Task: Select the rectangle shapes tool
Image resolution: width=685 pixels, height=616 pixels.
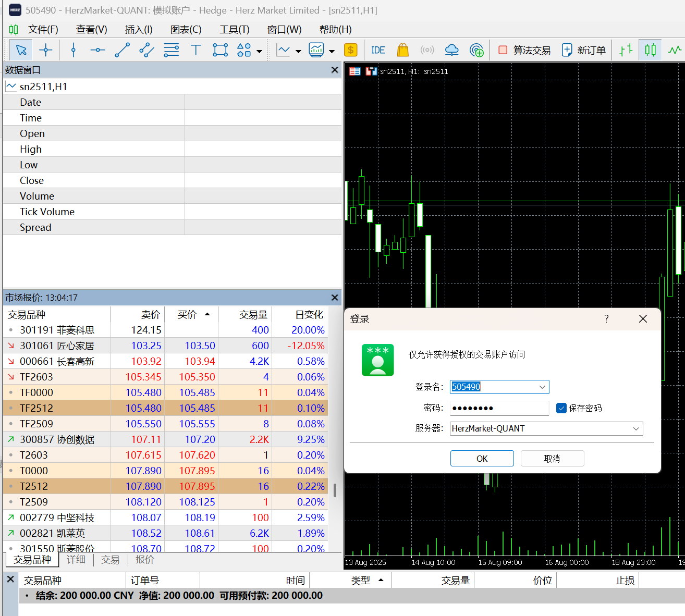Action: pos(220,50)
